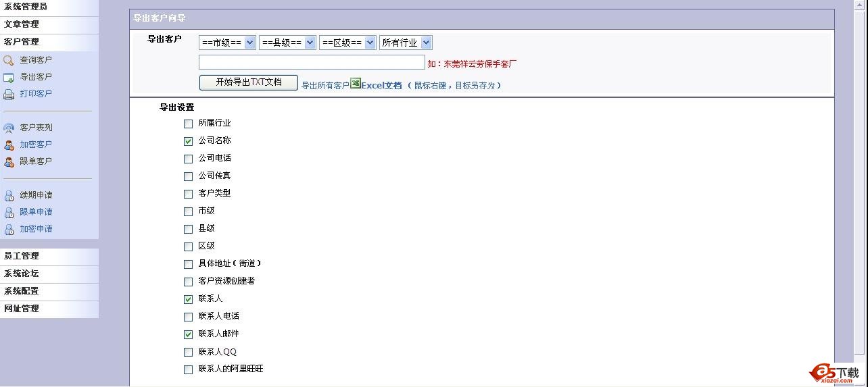Click the 开始导出TXT文档 button
Image resolution: width=868 pixels, height=387 pixels.
click(248, 82)
